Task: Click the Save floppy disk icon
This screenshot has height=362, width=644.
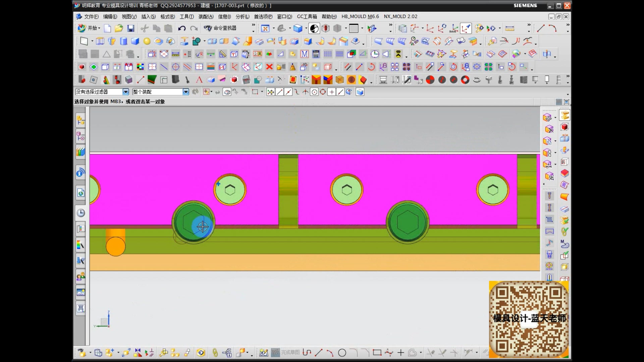Action: (131, 28)
